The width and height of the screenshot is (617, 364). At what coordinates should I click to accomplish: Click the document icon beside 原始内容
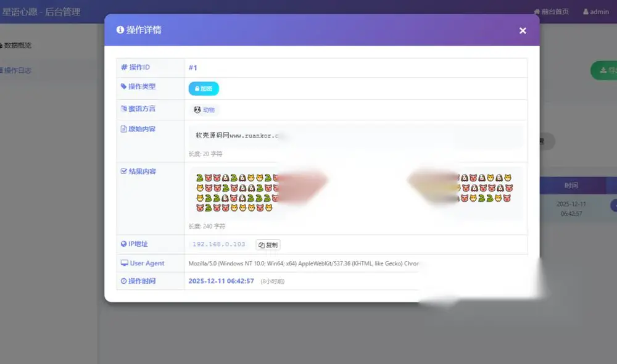click(123, 129)
